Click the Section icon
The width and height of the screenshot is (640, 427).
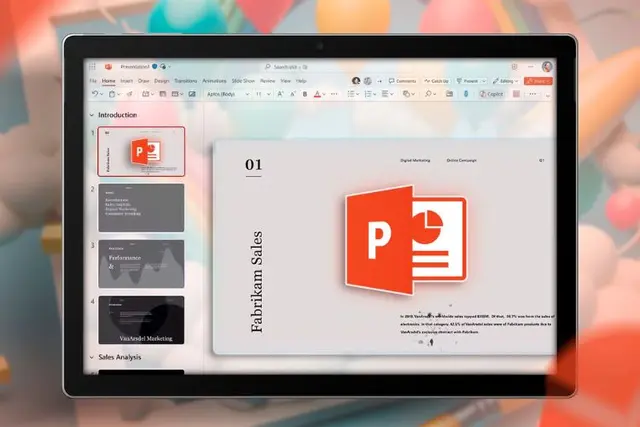coord(176,94)
